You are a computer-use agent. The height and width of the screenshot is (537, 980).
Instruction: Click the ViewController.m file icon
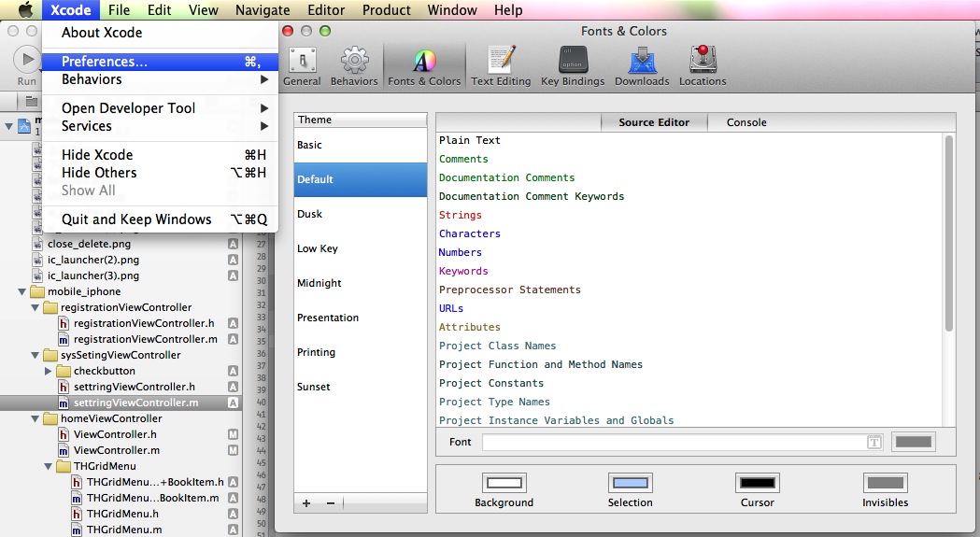click(x=64, y=450)
